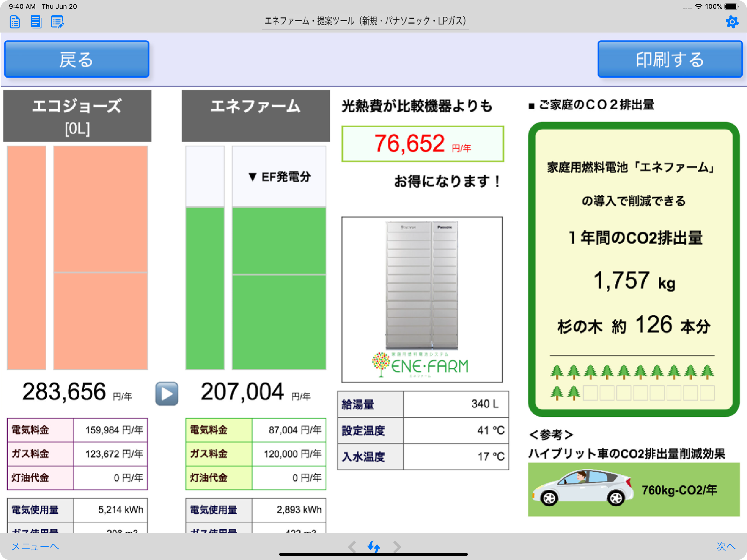Click the blue play arrow between totals

pos(167,393)
